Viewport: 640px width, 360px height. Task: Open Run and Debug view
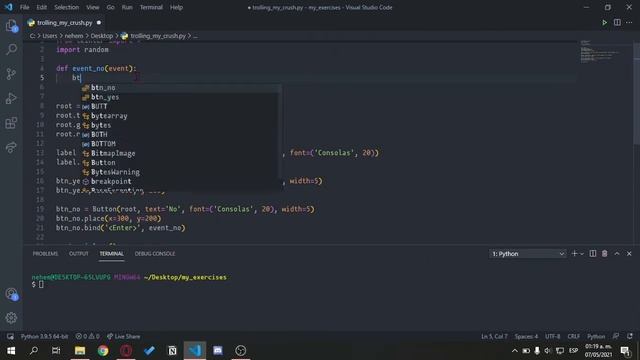[x=11, y=98]
